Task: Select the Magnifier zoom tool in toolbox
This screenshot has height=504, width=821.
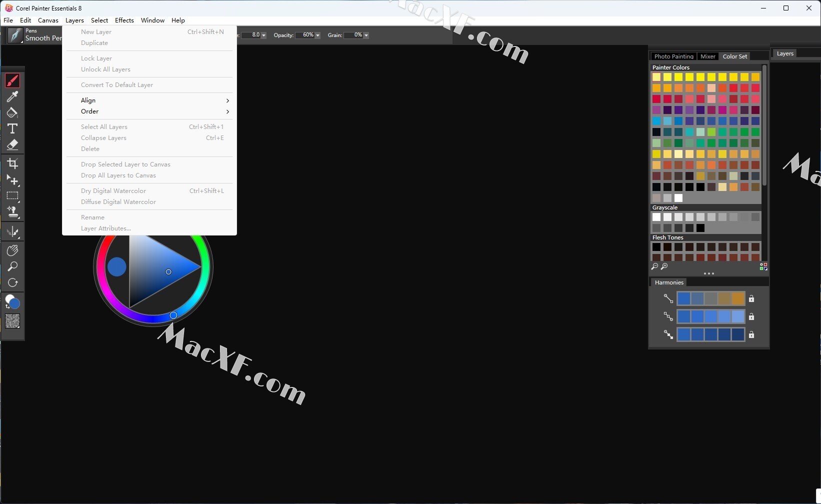Action: tap(12, 266)
